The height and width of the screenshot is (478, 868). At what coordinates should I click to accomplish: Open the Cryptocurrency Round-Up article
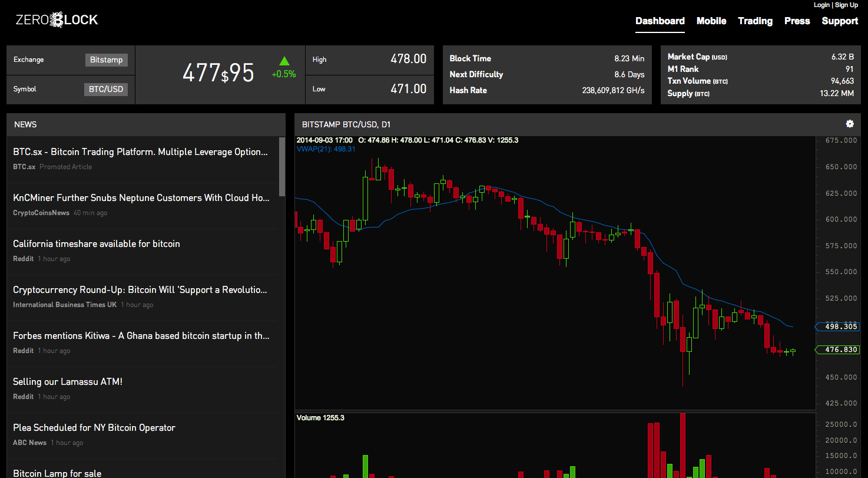tap(140, 290)
